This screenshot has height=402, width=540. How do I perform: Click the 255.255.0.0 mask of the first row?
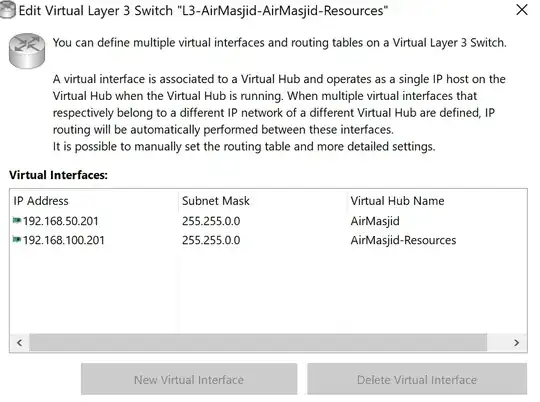[x=211, y=221]
